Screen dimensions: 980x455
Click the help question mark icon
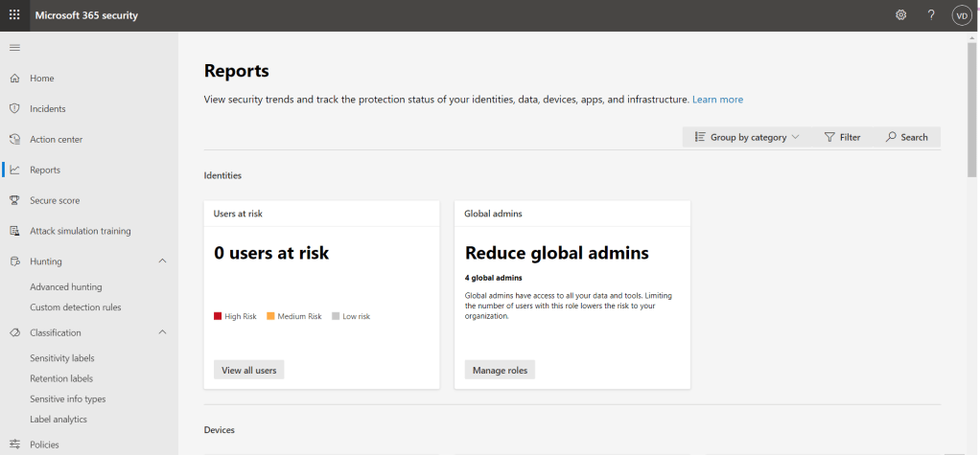tap(930, 15)
